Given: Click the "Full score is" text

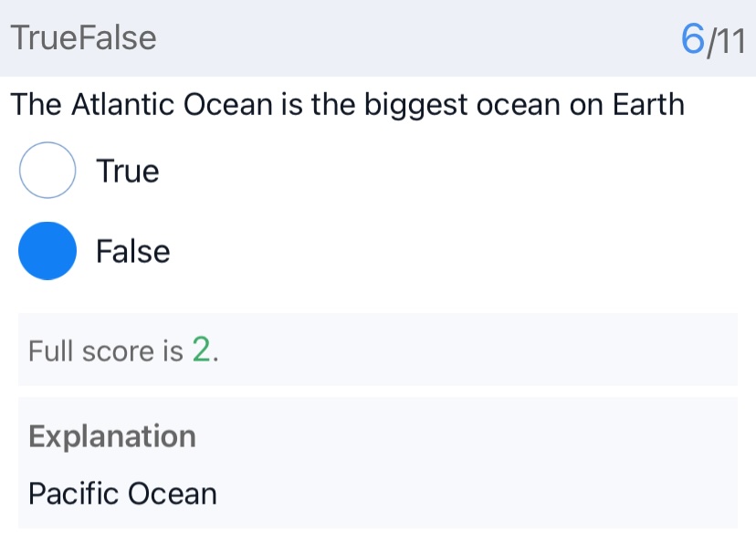Looking at the screenshot, I should 106,350.
